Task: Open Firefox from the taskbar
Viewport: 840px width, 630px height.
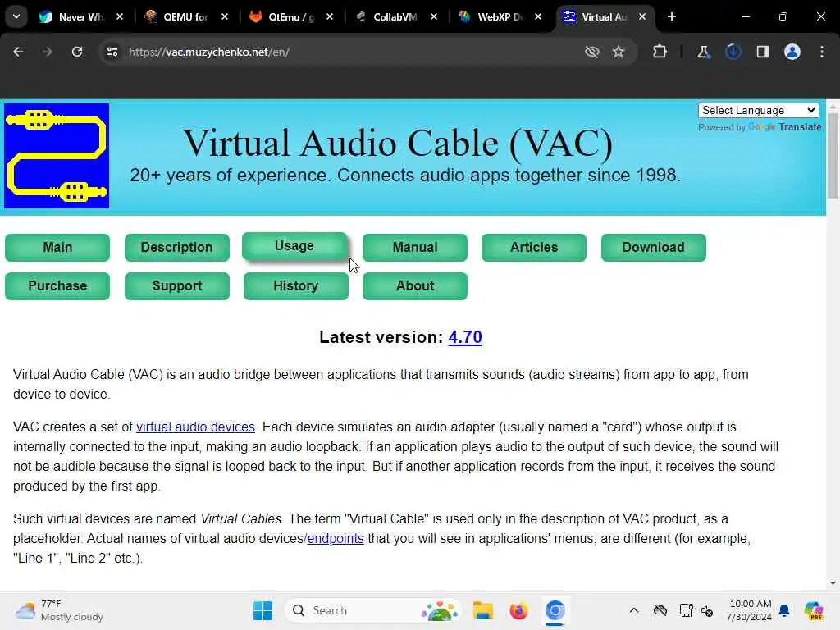Action: pyautogui.click(x=518, y=610)
